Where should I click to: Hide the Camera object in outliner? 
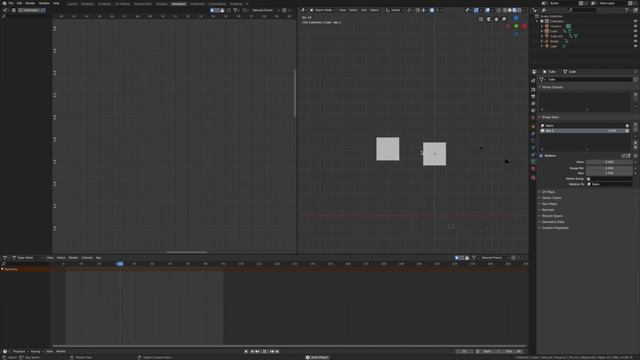636,26
